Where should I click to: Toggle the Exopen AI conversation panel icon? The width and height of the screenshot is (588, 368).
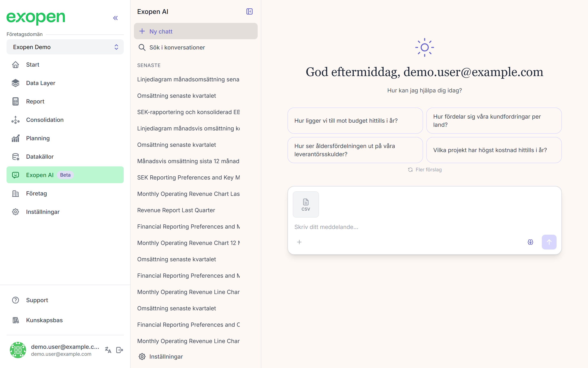coord(249,11)
